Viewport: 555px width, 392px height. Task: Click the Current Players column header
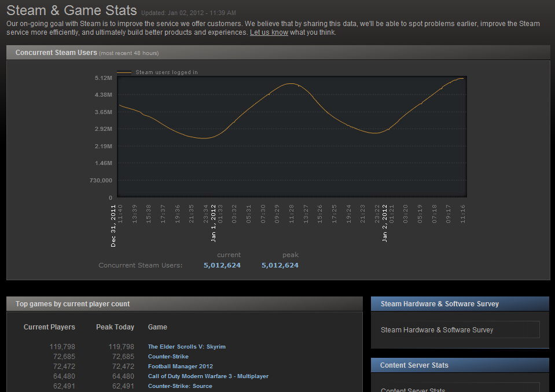click(49, 327)
